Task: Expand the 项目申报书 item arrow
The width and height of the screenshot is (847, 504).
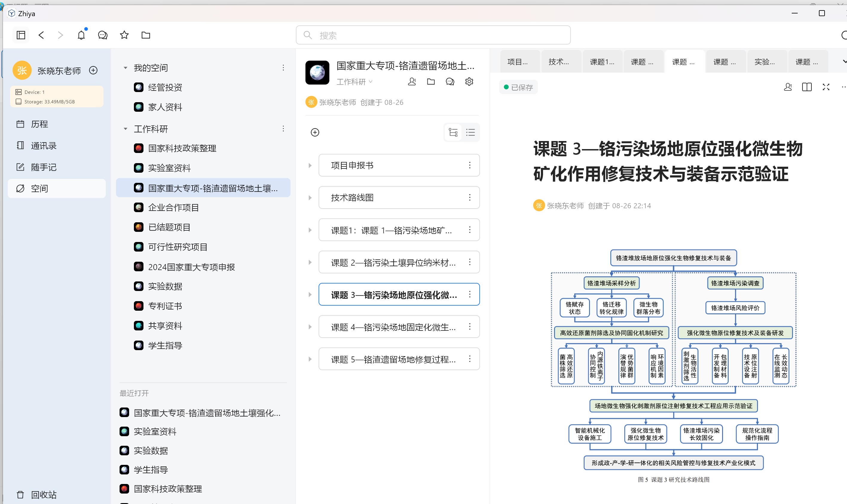Action: point(310,166)
